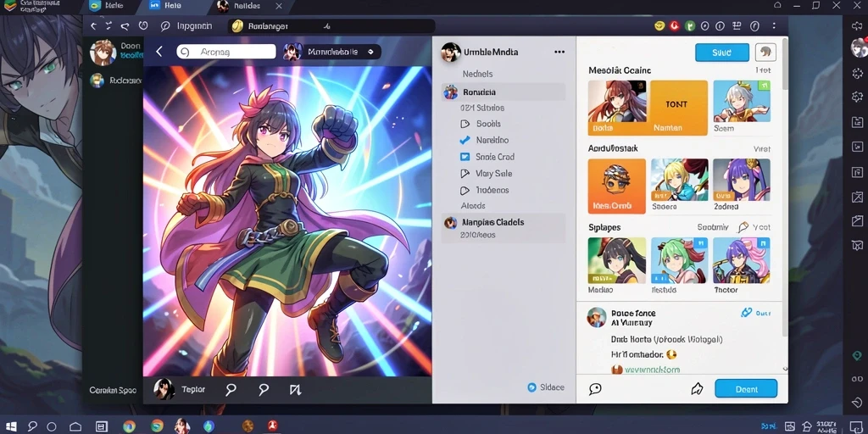
Task: Select Rondcia in the middle list
Action: [504, 92]
